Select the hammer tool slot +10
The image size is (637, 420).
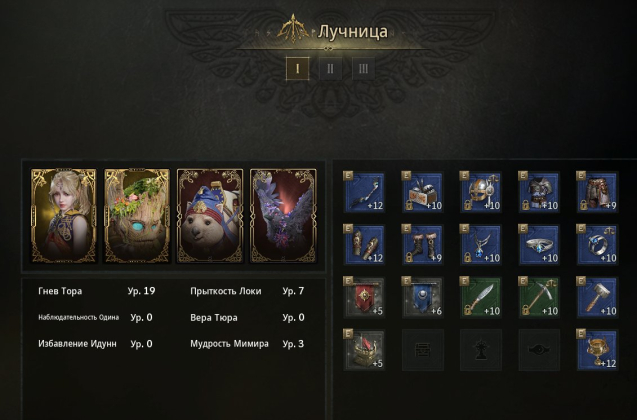pyautogui.click(x=597, y=297)
